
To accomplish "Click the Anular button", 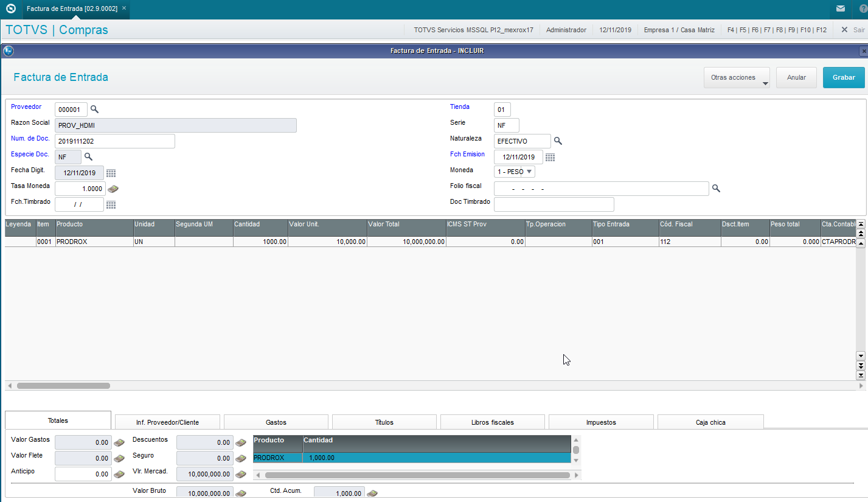I will pyautogui.click(x=796, y=78).
